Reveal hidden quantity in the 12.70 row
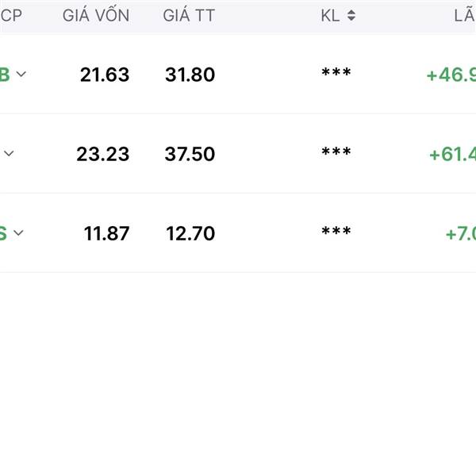Screen dimensions: 476x476 click(336, 231)
